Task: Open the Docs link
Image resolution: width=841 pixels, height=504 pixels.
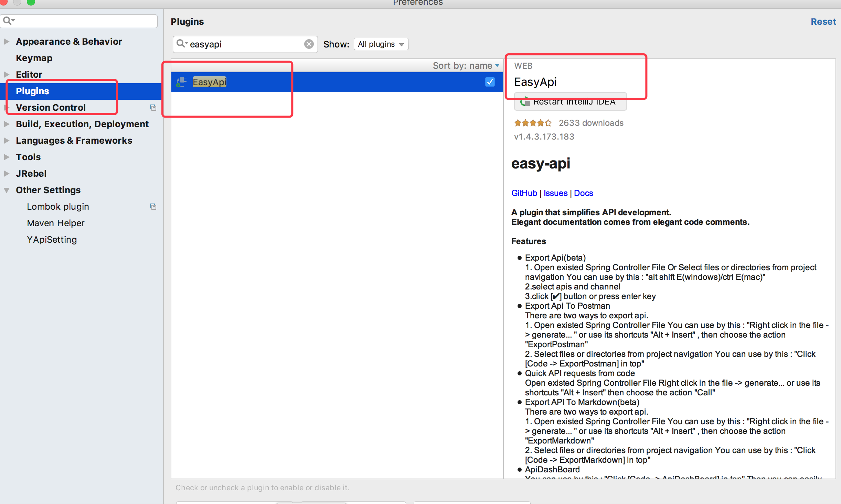Action: [583, 193]
